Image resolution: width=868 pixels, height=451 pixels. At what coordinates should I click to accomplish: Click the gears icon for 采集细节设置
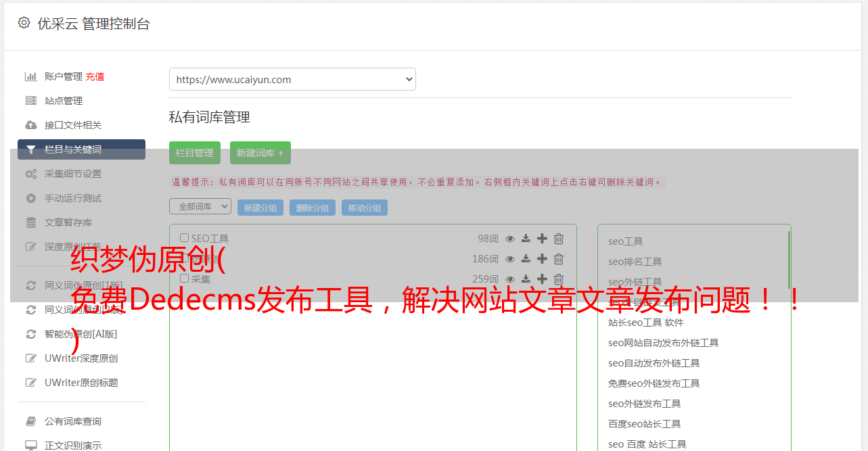pos(31,174)
